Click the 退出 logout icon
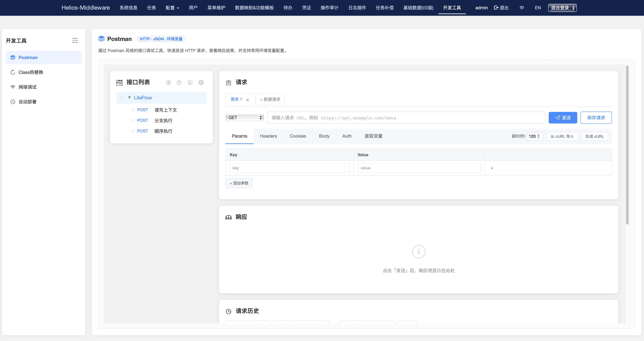This screenshot has height=341, width=644. click(x=501, y=8)
